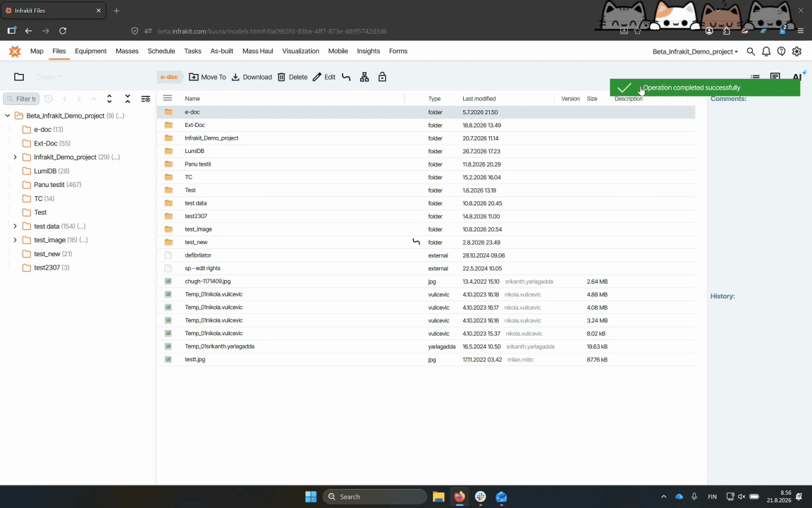
Task: Click the Infrakit logo icon
Action: click(15, 52)
